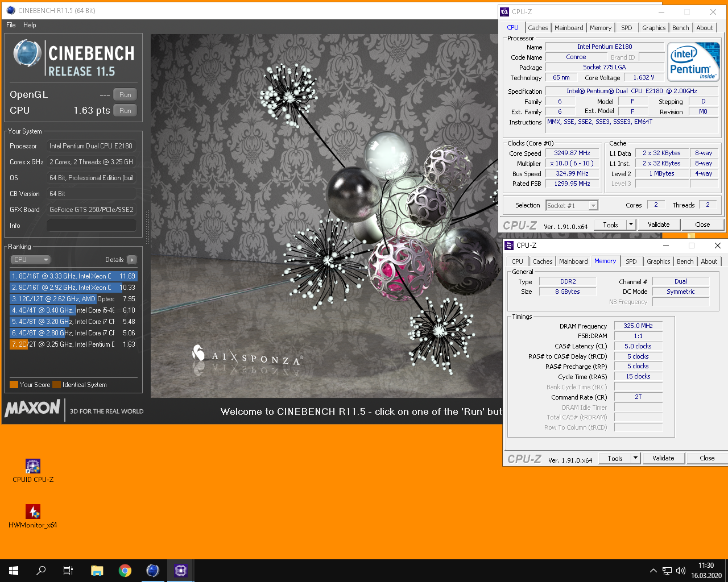Open the volume tray icon

click(680, 571)
